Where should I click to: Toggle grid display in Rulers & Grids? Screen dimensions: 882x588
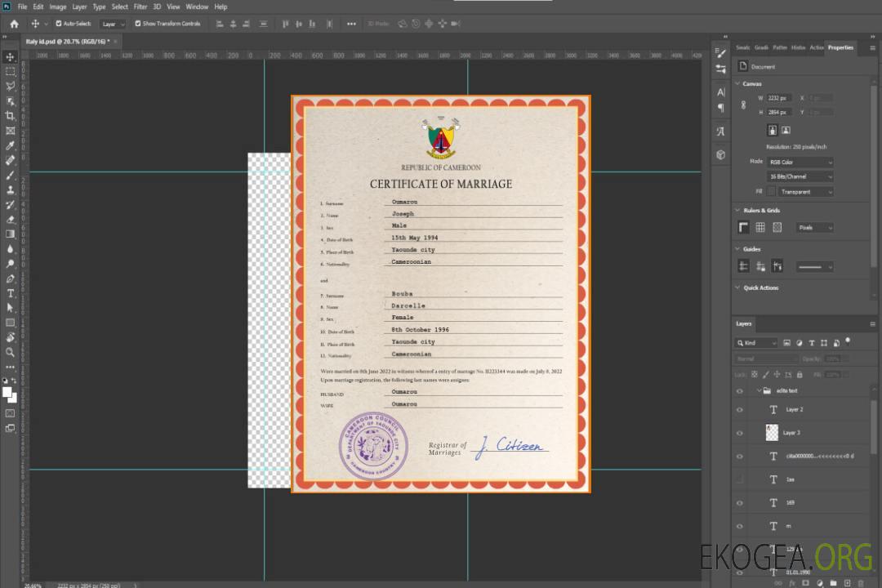pyautogui.click(x=760, y=227)
